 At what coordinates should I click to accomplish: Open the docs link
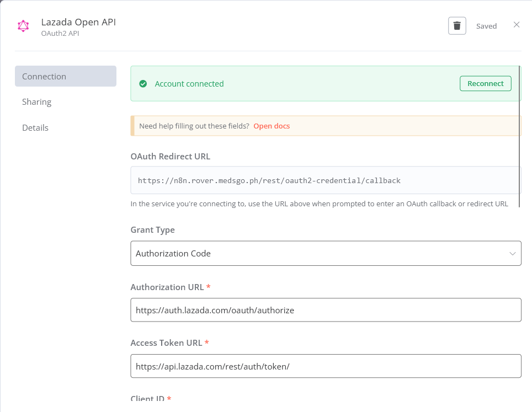(272, 126)
